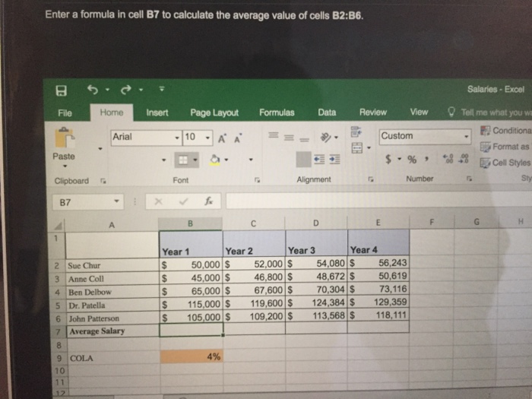532x399 pixels.
Task: Click the Decrease Indent icon
Action: 319,159
